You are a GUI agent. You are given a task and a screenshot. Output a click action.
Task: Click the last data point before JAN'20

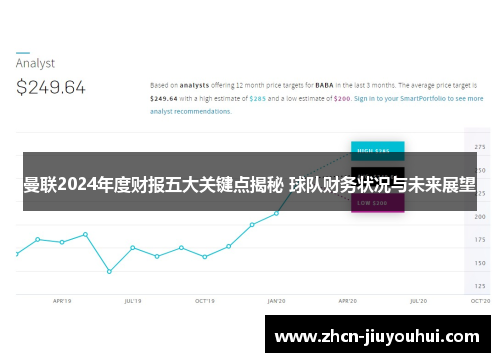tap(252, 225)
